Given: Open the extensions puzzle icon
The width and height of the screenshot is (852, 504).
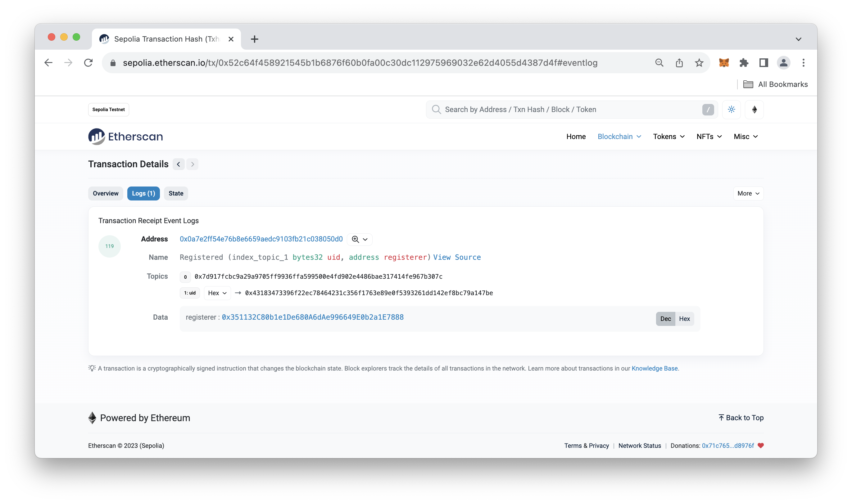Looking at the screenshot, I should (744, 62).
